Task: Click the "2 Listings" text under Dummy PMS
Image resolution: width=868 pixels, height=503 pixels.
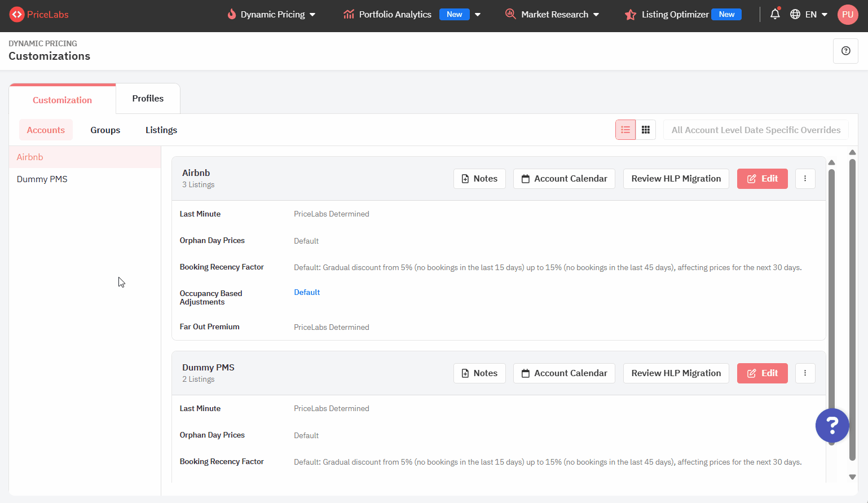Action: tap(198, 380)
